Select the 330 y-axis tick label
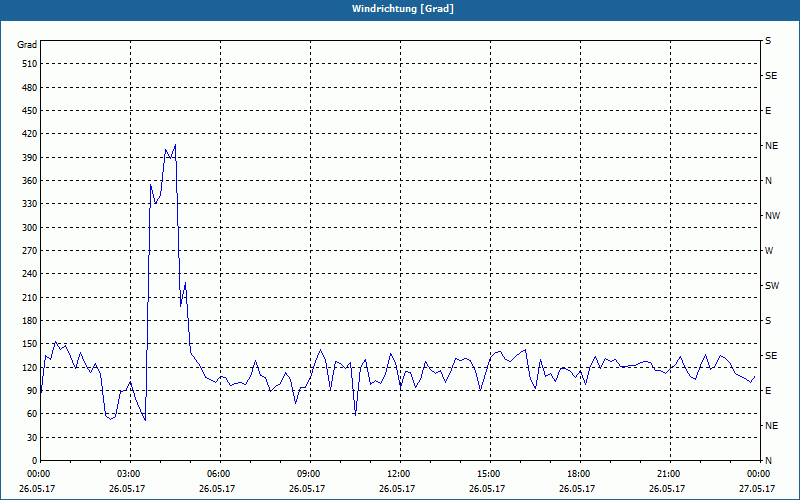 pos(29,204)
